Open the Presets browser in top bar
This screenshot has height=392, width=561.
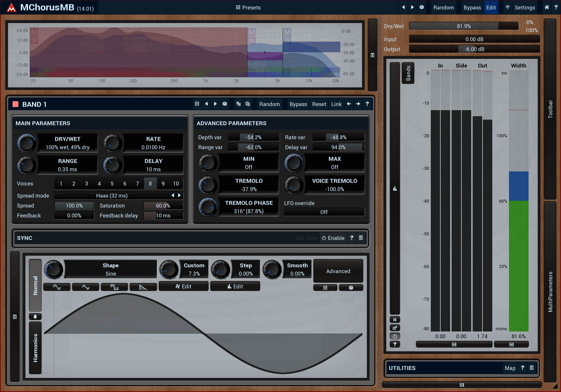pyautogui.click(x=248, y=7)
